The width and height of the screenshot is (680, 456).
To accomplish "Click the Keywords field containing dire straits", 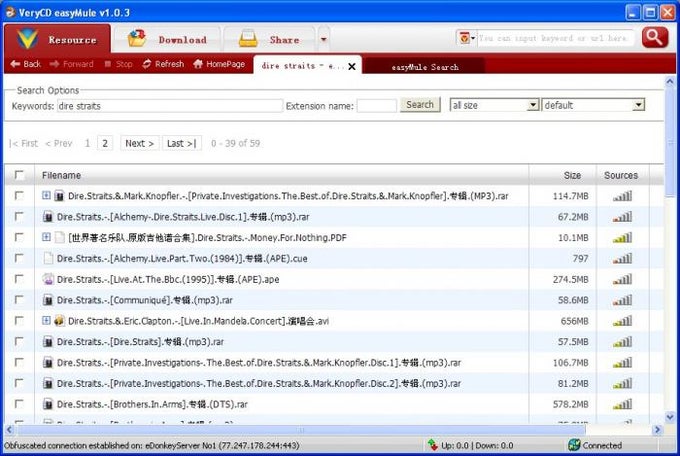I will [x=170, y=106].
